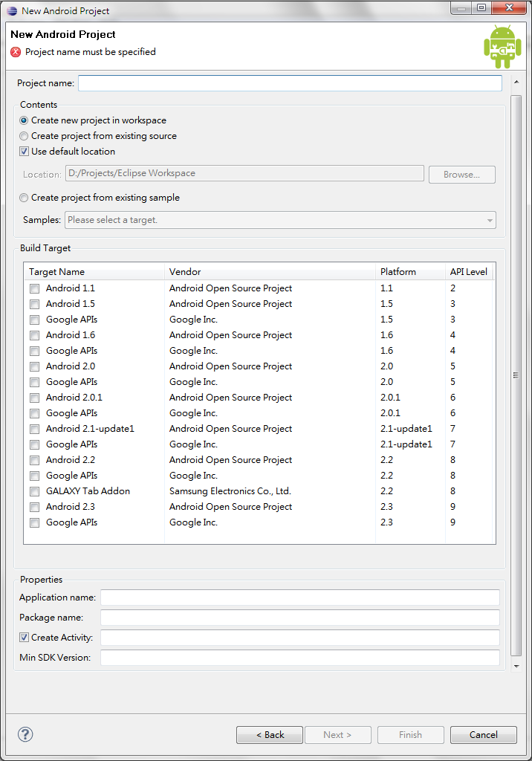This screenshot has height=761, width=532.
Task: Maximize the dialog window
Action: [x=481, y=7]
